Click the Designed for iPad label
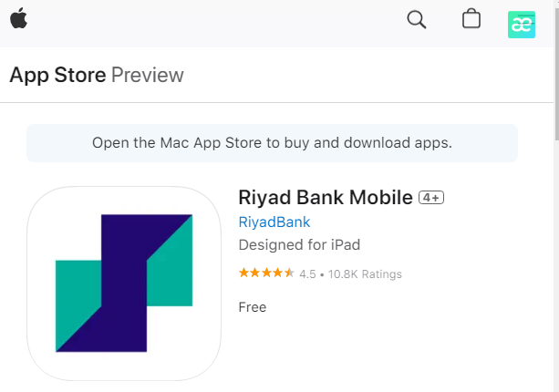 [299, 245]
